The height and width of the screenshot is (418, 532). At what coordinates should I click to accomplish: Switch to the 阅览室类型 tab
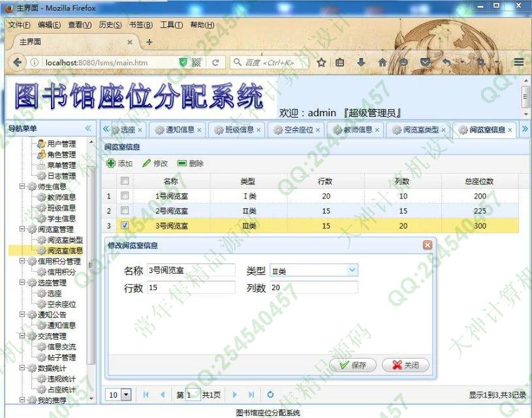(x=417, y=130)
